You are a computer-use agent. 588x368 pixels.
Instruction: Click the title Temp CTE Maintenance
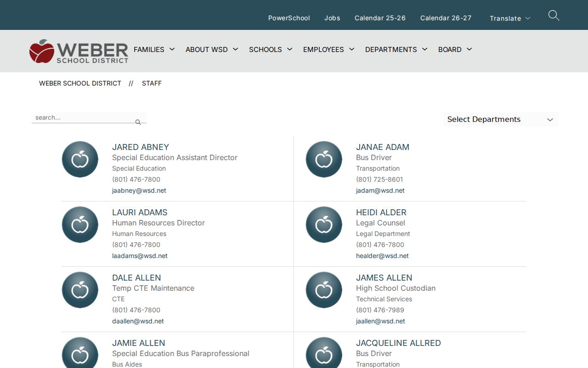pos(153,288)
